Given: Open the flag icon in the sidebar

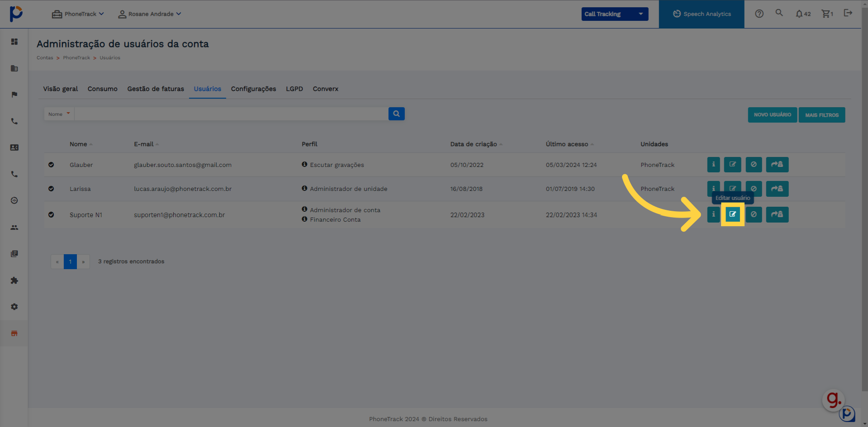Looking at the screenshot, I should 14,95.
